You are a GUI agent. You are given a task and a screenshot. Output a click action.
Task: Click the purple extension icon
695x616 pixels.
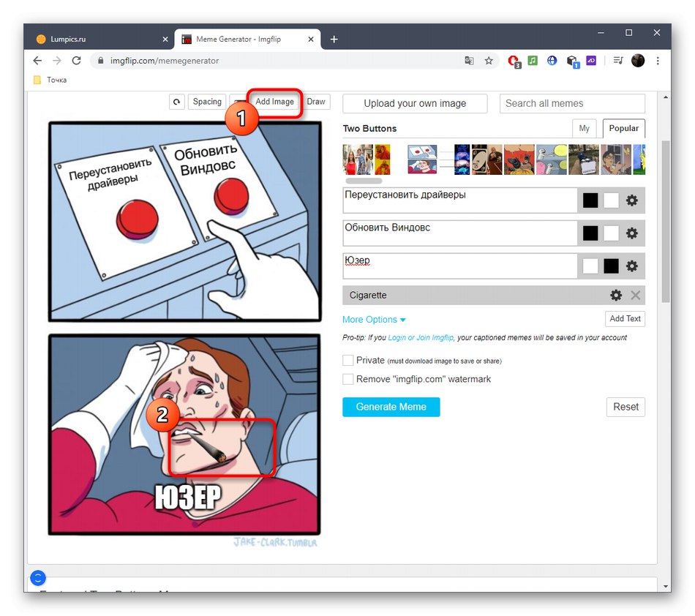point(591,60)
